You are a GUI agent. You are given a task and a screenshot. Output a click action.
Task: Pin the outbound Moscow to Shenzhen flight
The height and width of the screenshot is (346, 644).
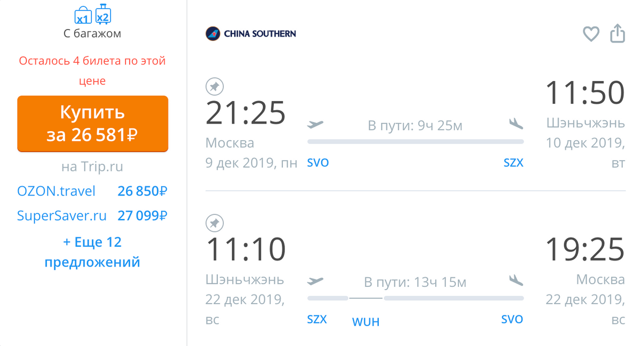[215, 86]
